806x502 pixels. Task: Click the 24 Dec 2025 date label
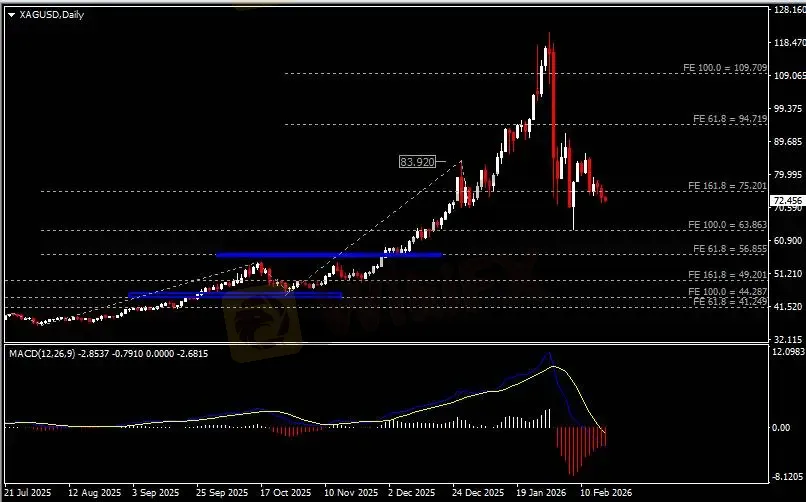pos(478,493)
